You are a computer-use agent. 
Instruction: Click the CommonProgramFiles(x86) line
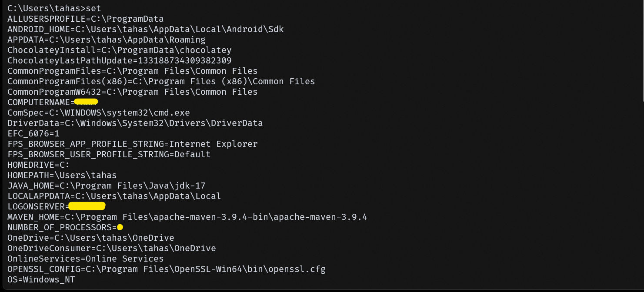point(161,81)
